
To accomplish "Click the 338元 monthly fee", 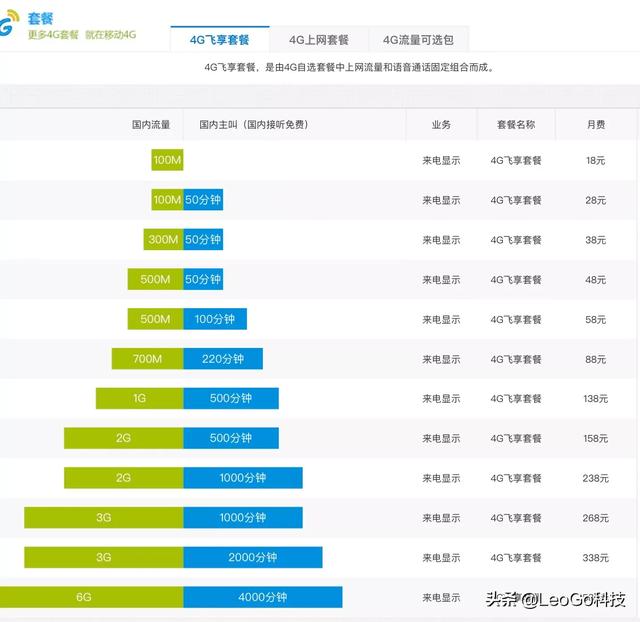I will [596, 558].
